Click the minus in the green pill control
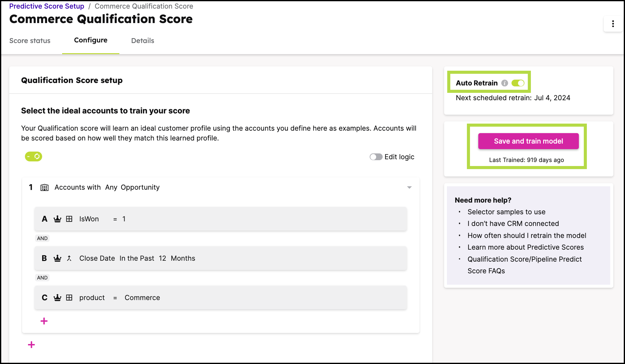The width and height of the screenshot is (625, 364). 29,156
